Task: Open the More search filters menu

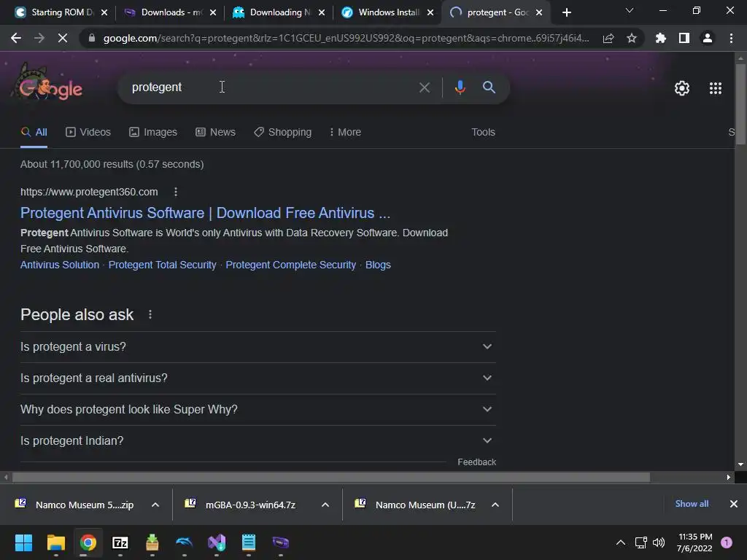Action: [345, 132]
